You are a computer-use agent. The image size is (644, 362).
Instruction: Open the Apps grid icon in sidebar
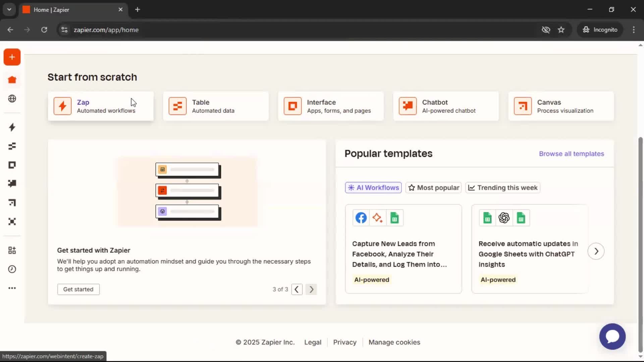coord(12,250)
